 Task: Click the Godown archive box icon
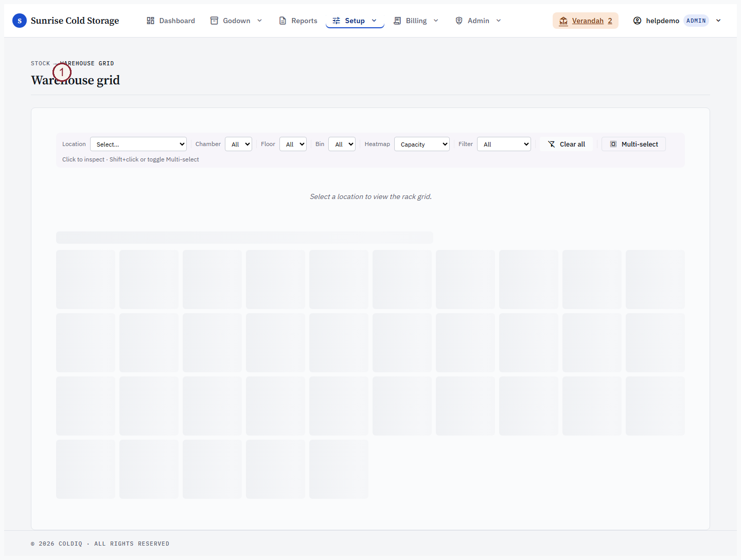pos(215,21)
